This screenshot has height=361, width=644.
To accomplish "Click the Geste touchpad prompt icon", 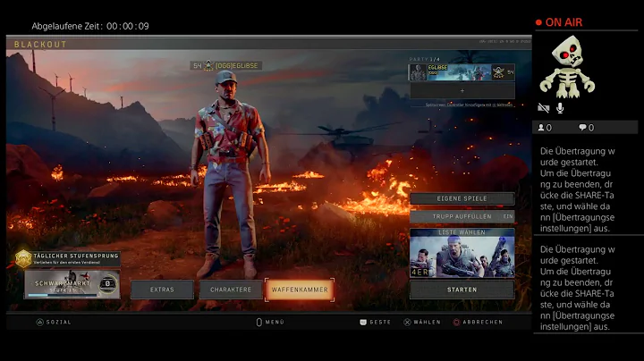I will (363, 322).
